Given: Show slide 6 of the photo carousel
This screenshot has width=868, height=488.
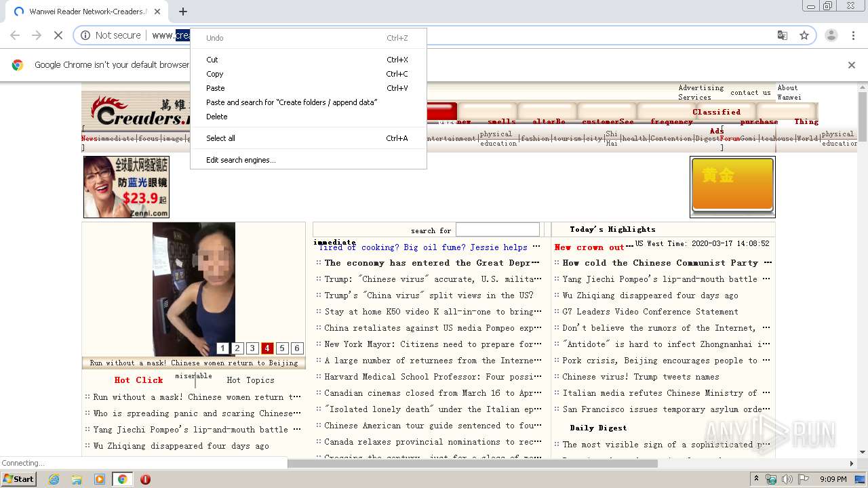Looking at the screenshot, I should [x=297, y=348].
